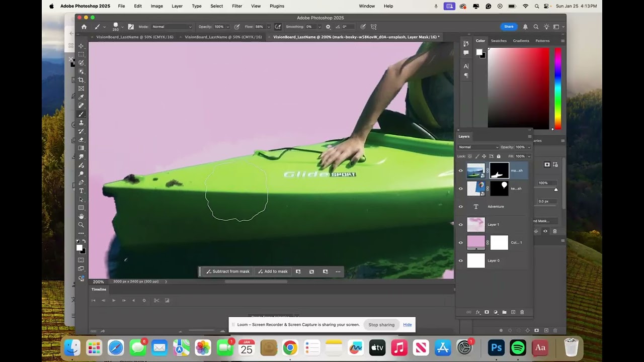Switch to the Gradients tab
Image resolution: width=644 pixels, height=362 pixels.
tap(521, 41)
